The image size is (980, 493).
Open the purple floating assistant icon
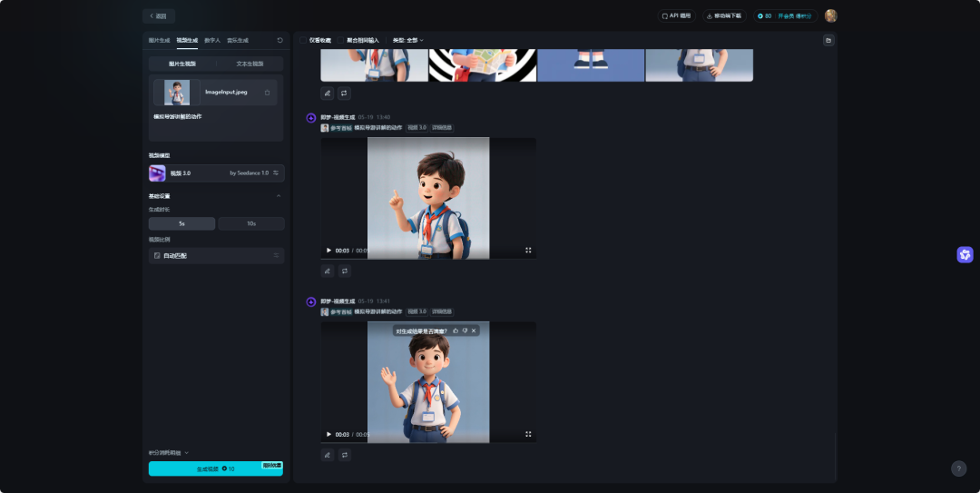[965, 254]
